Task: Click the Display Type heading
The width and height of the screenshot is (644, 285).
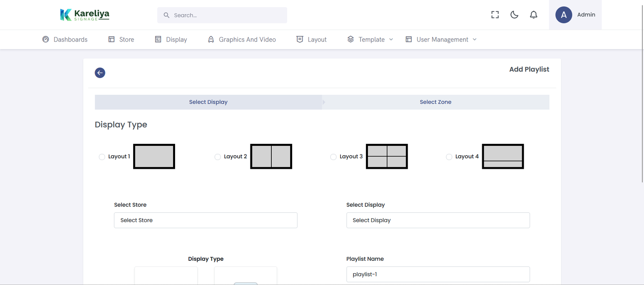Action: coord(121,125)
